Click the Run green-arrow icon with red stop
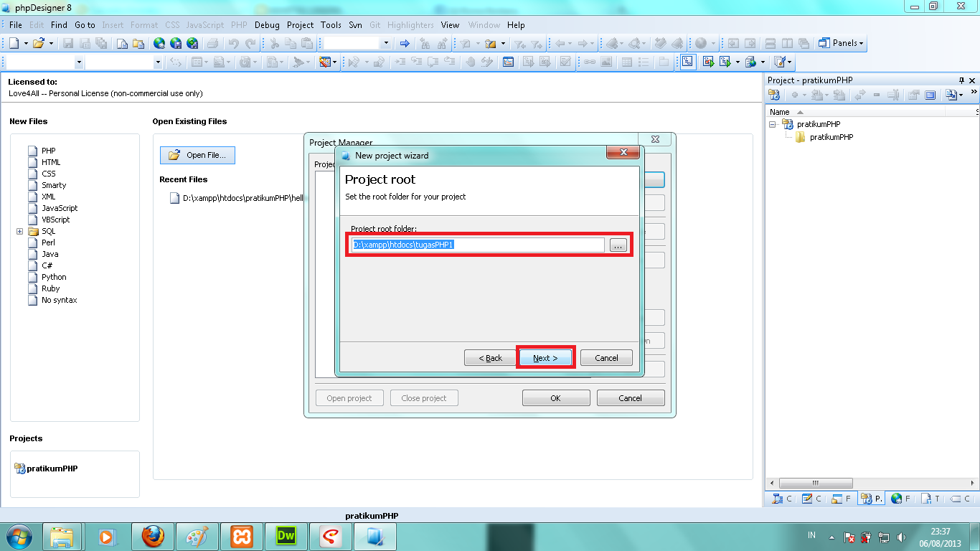Viewport: 980px width, 551px height. (708, 62)
